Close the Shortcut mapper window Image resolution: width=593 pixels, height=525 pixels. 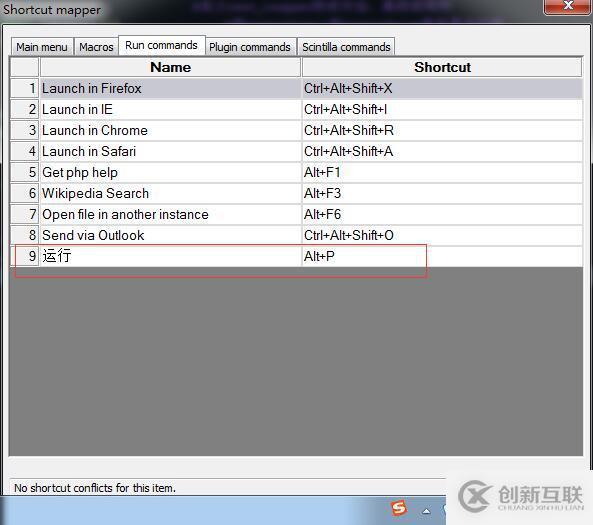568,6
